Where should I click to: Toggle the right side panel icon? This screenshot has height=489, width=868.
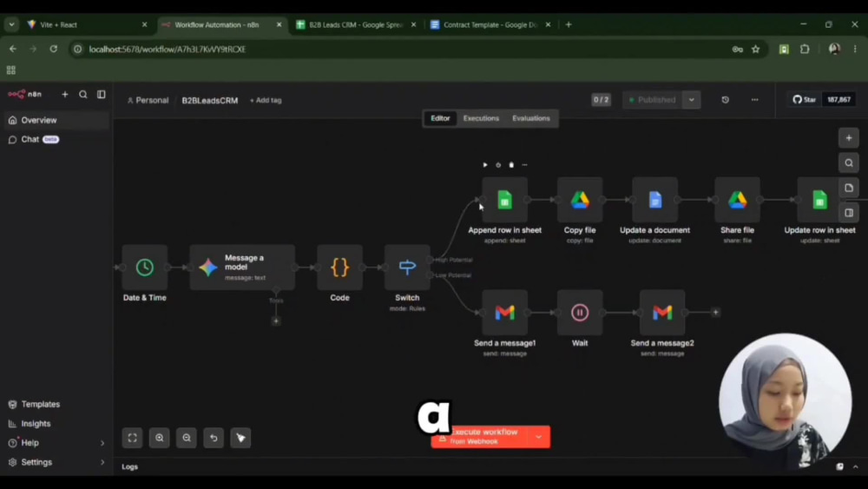[x=849, y=213]
